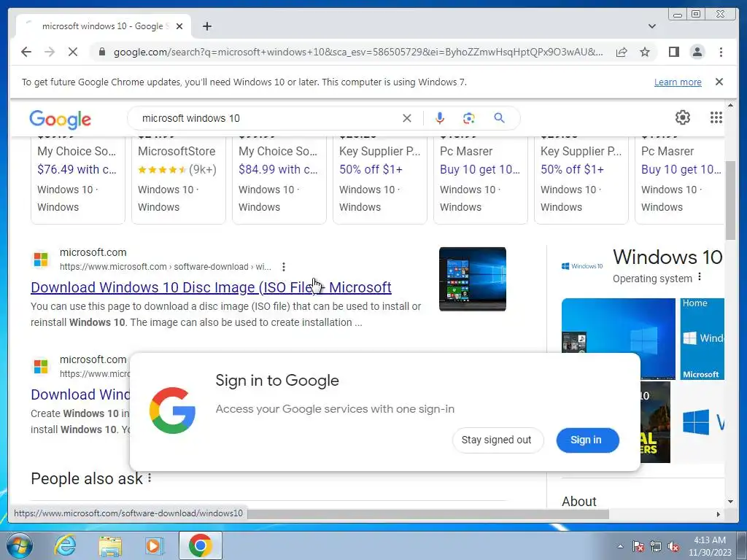Click the forward navigation arrow
Screen dimensions: 747x560
pyautogui.click(x=50, y=52)
